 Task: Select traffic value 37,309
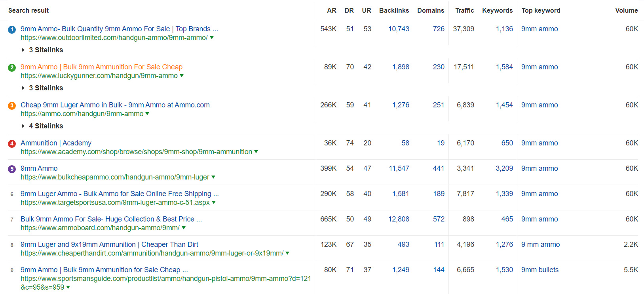pyautogui.click(x=464, y=29)
